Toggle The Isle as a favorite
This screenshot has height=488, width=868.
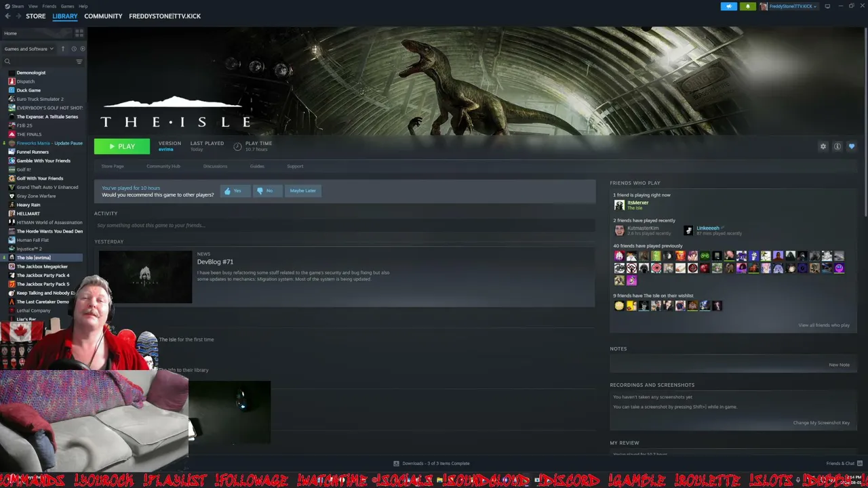pos(852,146)
